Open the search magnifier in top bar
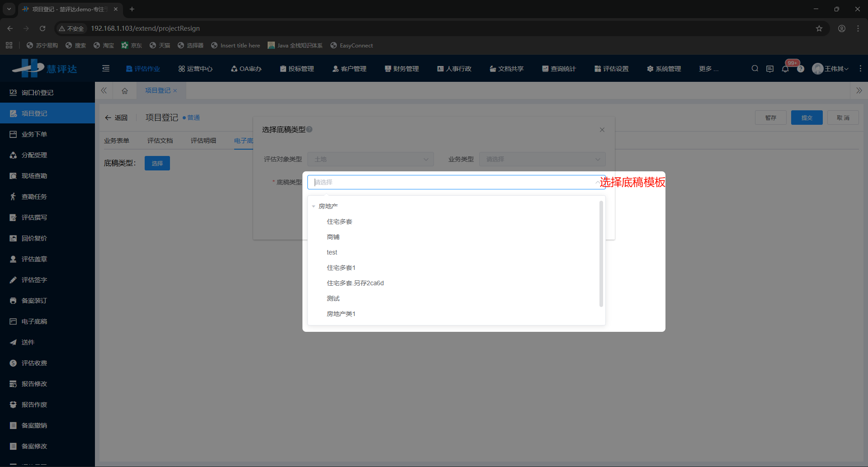Viewport: 868px width, 467px height. pos(755,69)
